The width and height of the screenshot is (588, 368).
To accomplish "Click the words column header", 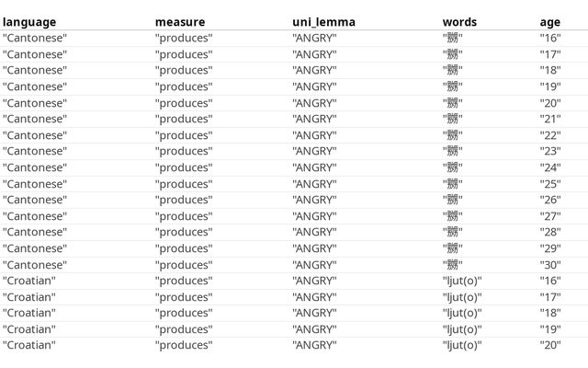I will (x=459, y=22).
